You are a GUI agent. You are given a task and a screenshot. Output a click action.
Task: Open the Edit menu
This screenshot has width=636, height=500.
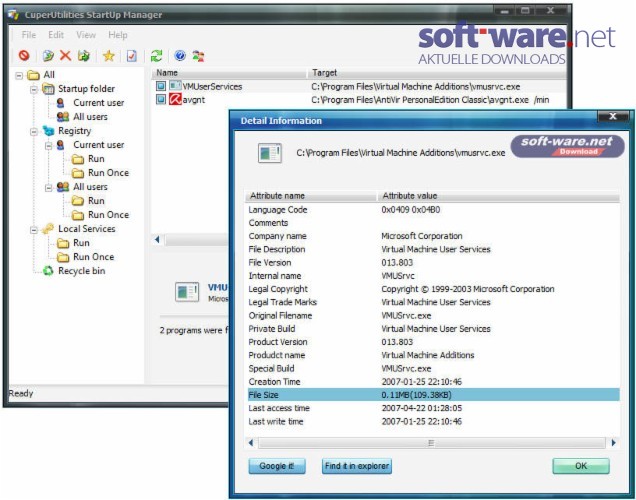(x=56, y=35)
